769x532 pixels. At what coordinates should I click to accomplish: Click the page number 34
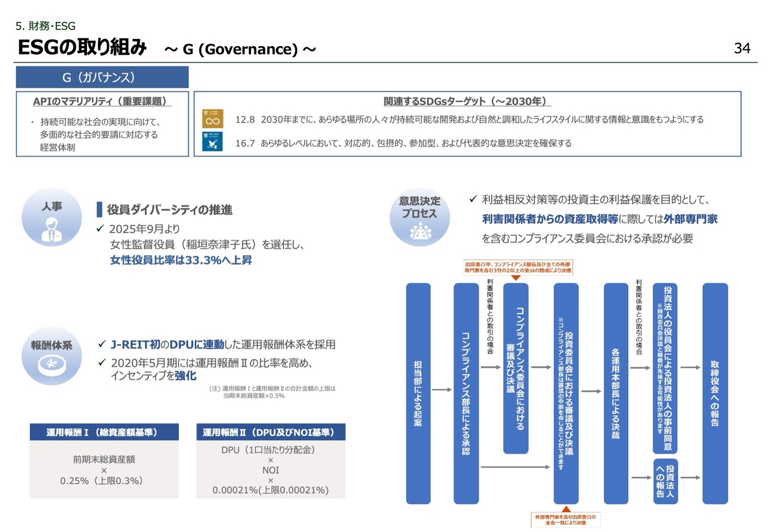tap(742, 49)
